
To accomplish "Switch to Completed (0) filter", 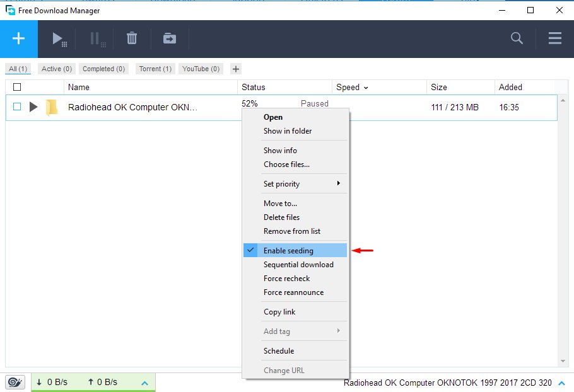I will 103,69.
